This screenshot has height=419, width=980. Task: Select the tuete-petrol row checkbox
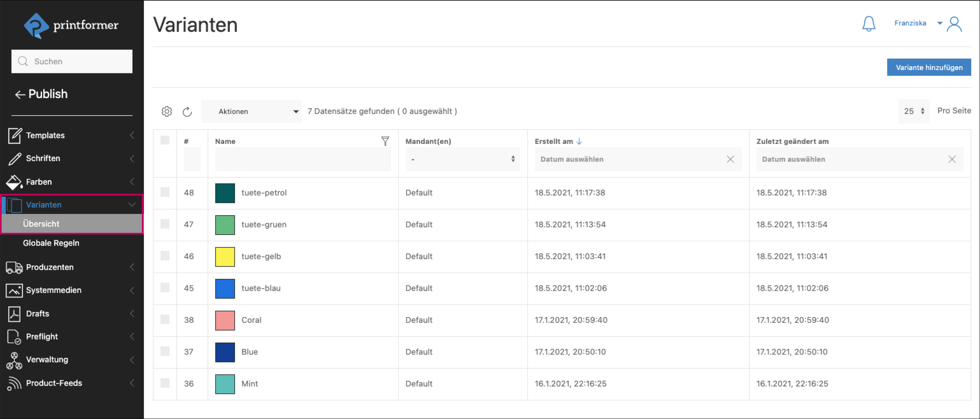165,192
